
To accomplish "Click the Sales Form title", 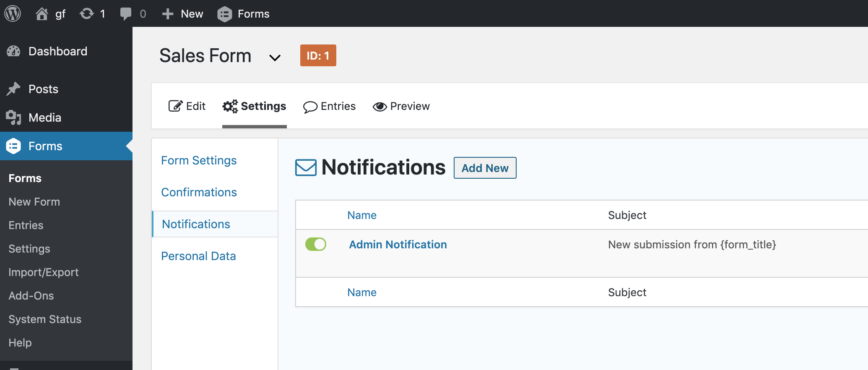I will 205,56.
